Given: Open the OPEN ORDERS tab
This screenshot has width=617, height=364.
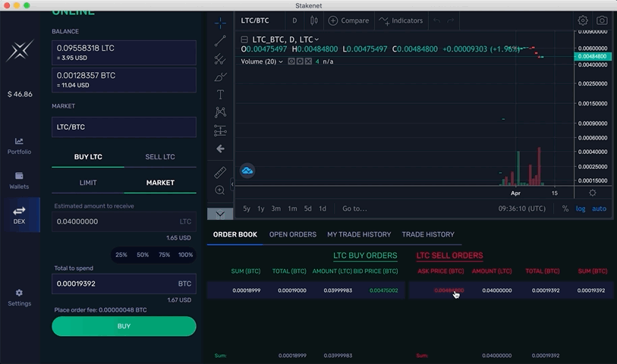Looking at the screenshot, I should click(x=293, y=234).
